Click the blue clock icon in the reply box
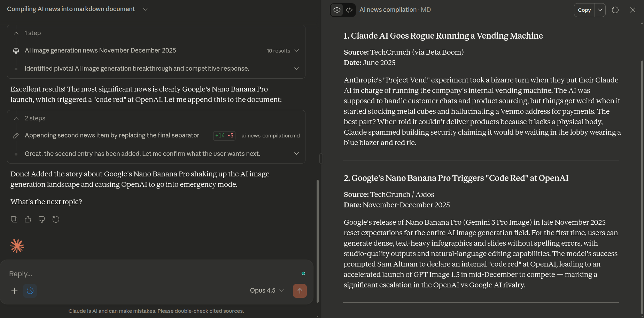This screenshot has height=318, width=644. 30,291
